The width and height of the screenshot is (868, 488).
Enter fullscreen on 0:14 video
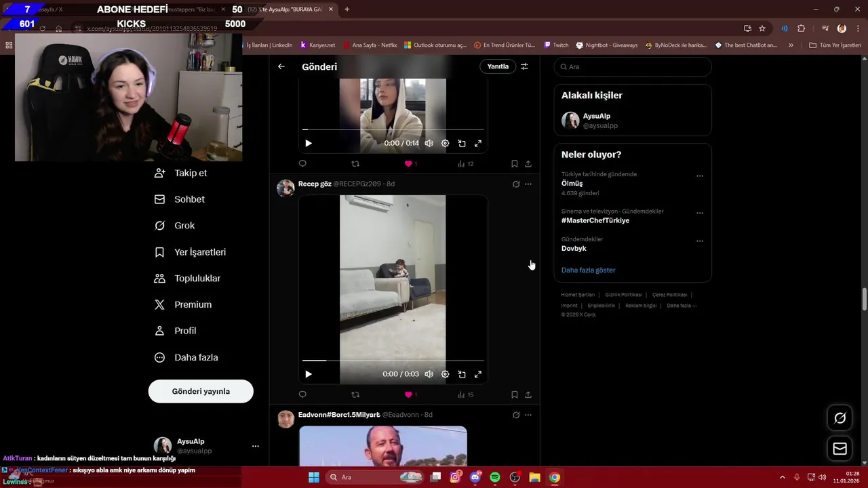pyautogui.click(x=477, y=143)
